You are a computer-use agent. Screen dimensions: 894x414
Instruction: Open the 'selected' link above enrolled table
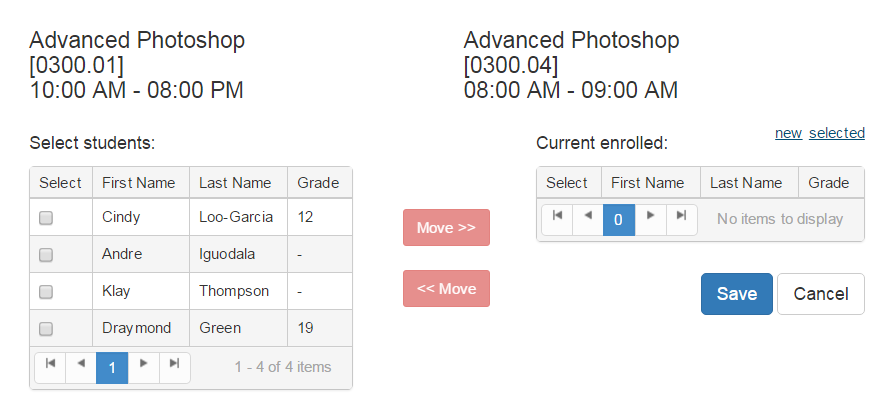[837, 133]
